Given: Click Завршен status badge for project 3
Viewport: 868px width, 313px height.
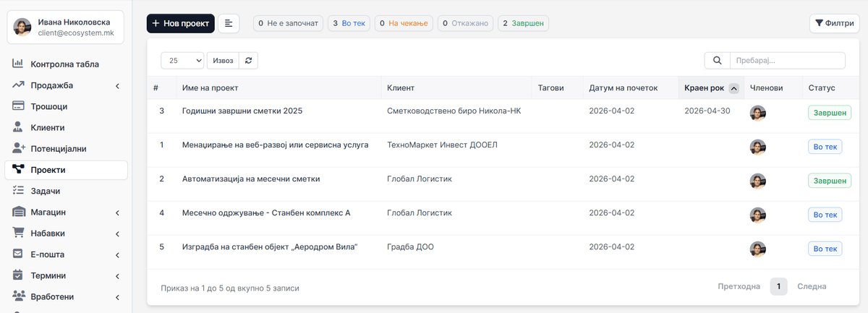Looking at the screenshot, I should coord(830,113).
